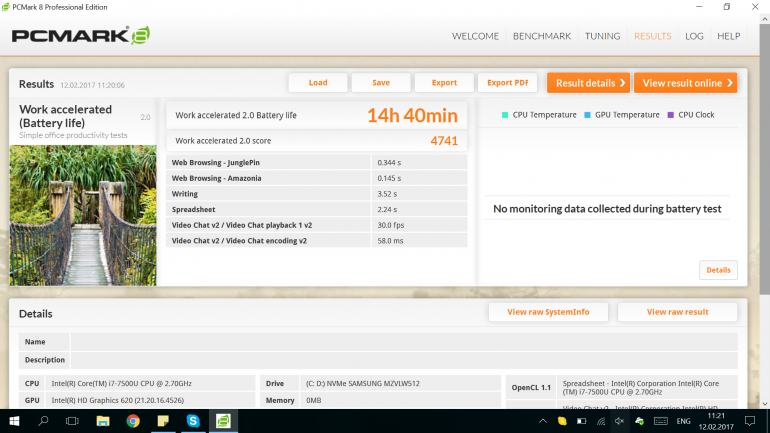Toggle GPU Temperature legend swatch

[587, 115]
